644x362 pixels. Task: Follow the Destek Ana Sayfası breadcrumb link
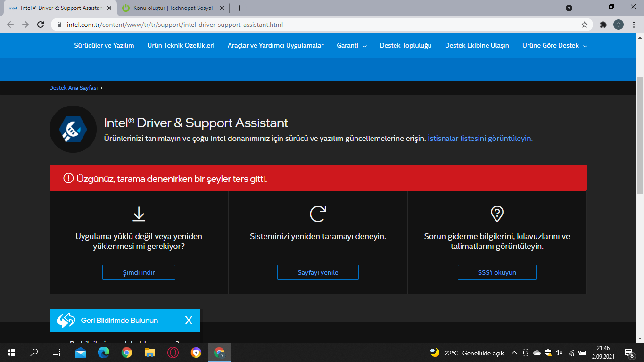74,88
